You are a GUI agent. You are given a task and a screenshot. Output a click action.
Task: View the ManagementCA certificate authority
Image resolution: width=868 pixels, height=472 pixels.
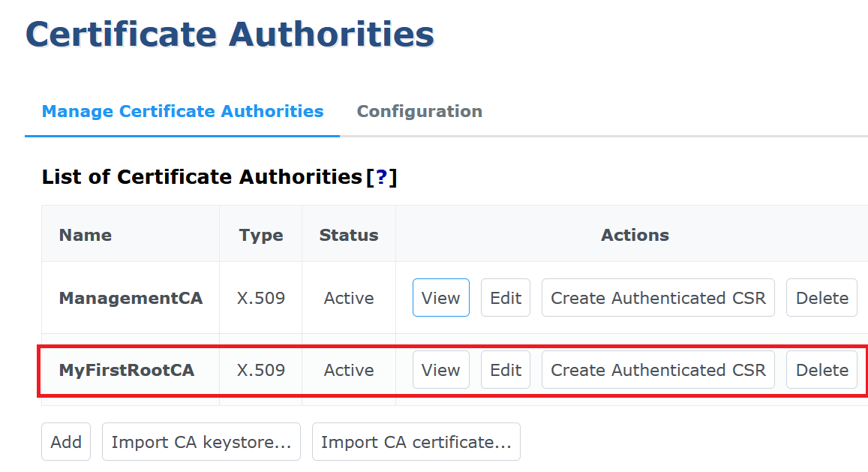click(440, 298)
